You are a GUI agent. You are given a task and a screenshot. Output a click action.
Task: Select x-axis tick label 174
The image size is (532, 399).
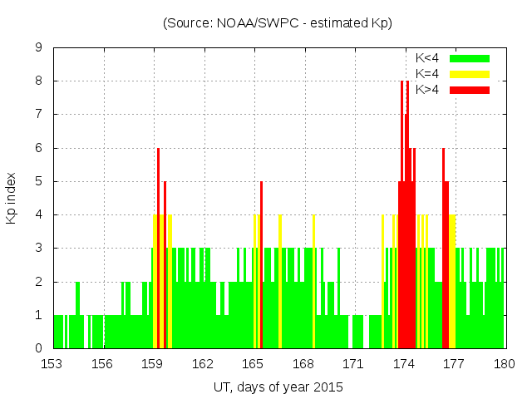click(x=404, y=363)
